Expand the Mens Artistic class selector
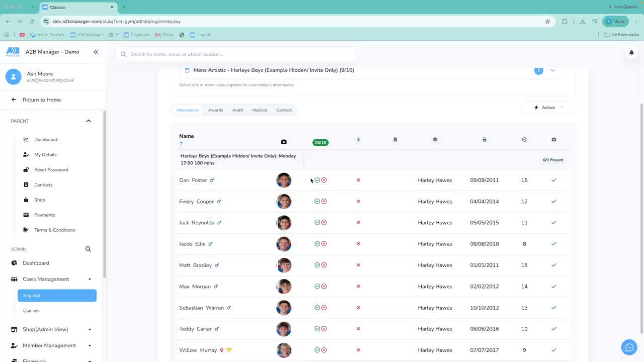Image resolution: width=644 pixels, height=362 pixels. [552, 70]
